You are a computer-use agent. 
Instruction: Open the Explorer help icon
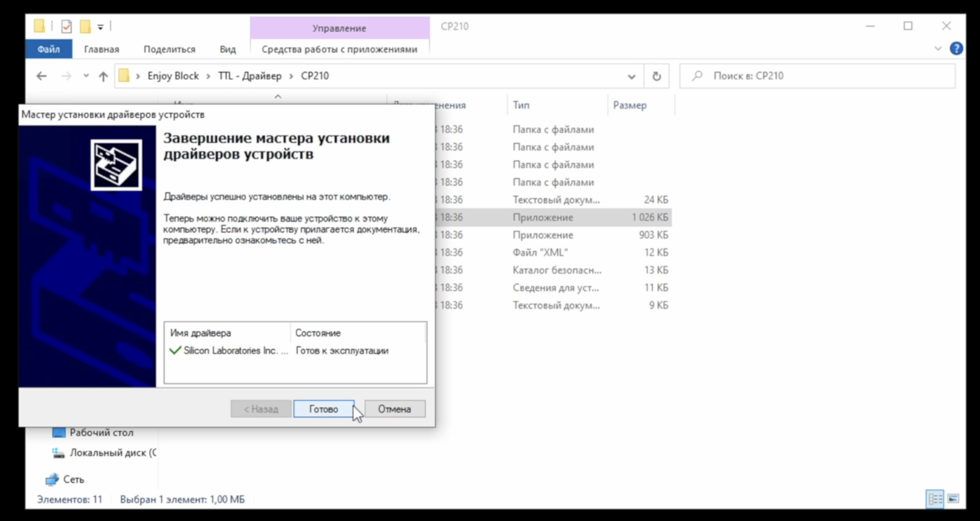956,49
